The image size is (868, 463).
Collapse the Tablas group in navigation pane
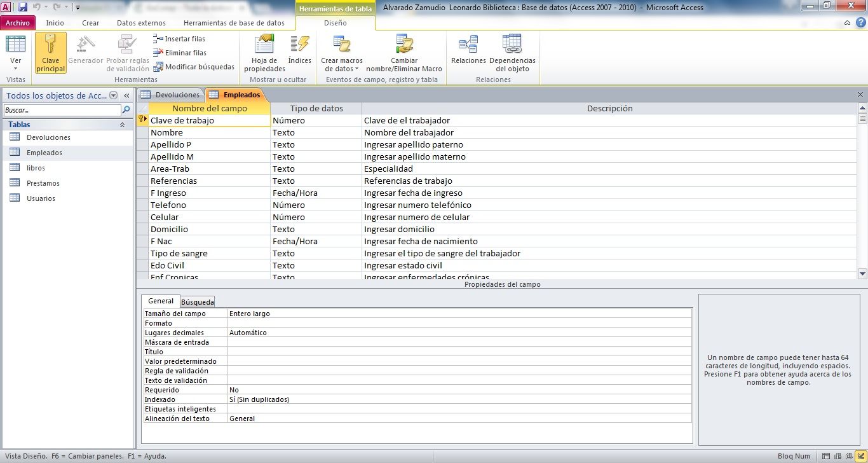122,125
